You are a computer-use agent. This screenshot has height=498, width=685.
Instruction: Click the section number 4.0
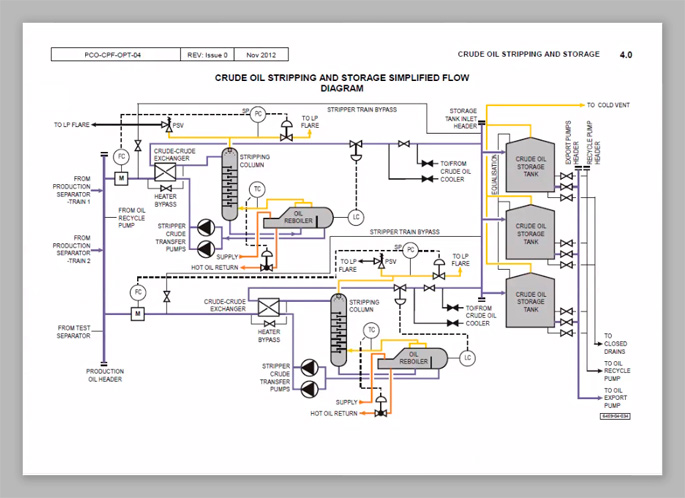624,54
